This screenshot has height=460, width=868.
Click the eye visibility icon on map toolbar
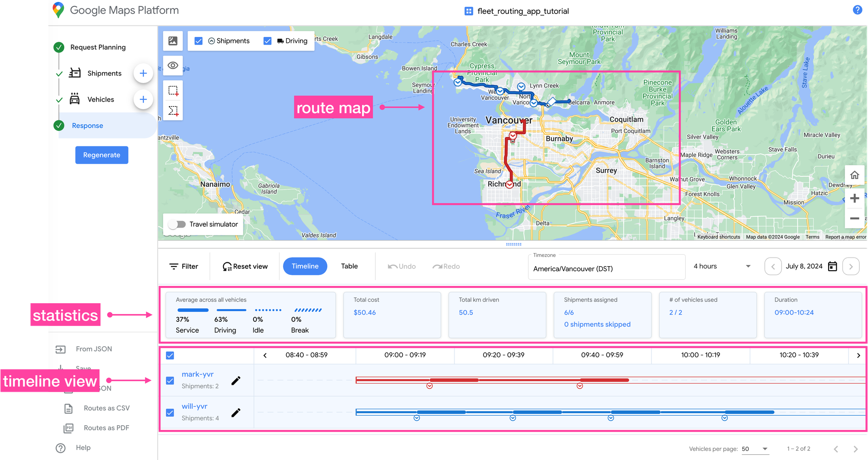pos(173,66)
